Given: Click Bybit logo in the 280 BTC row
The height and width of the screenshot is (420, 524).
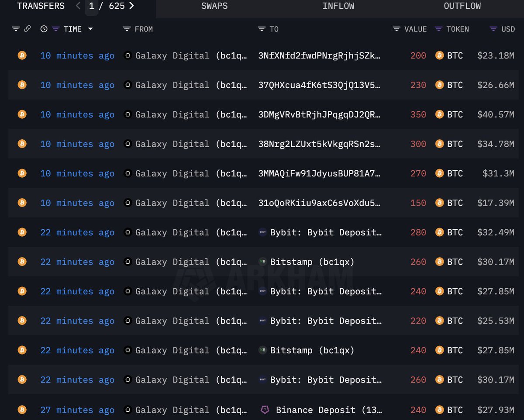Looking at the screenshot, I should (262, 232).
